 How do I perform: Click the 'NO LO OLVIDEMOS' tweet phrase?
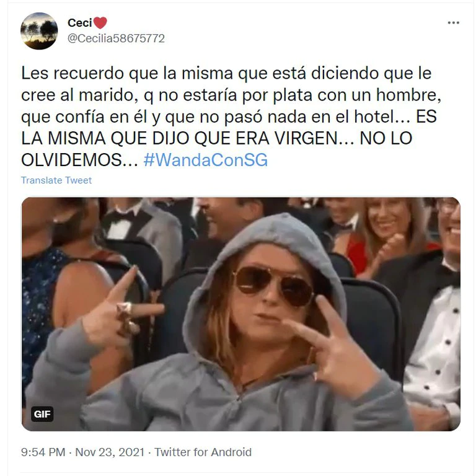[217, 149]
